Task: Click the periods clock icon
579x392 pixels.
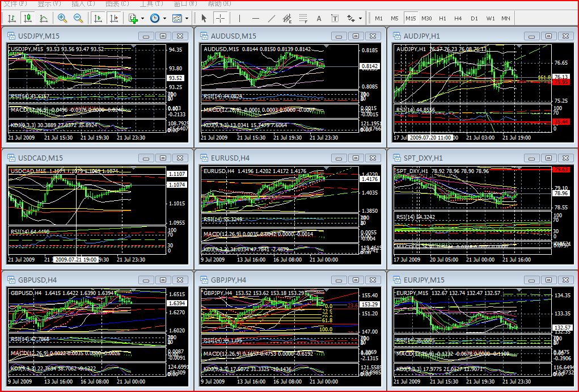Action: 155,18
